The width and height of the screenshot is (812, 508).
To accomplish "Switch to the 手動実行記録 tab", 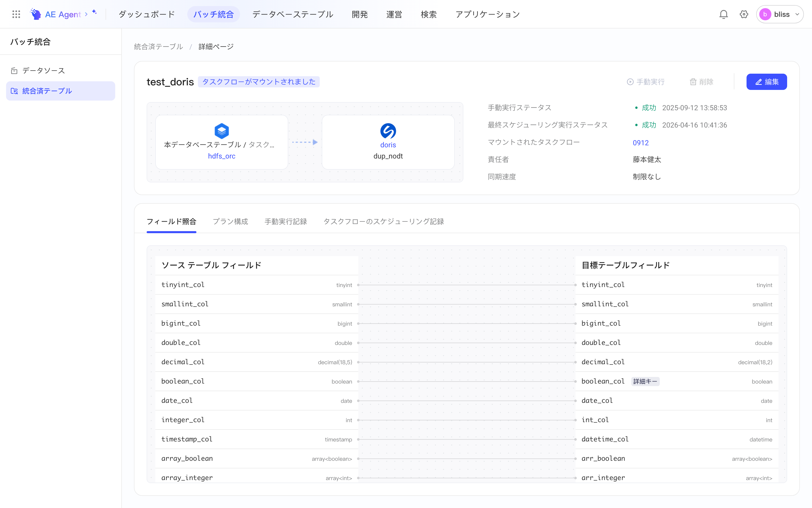I will pos(286,221).
